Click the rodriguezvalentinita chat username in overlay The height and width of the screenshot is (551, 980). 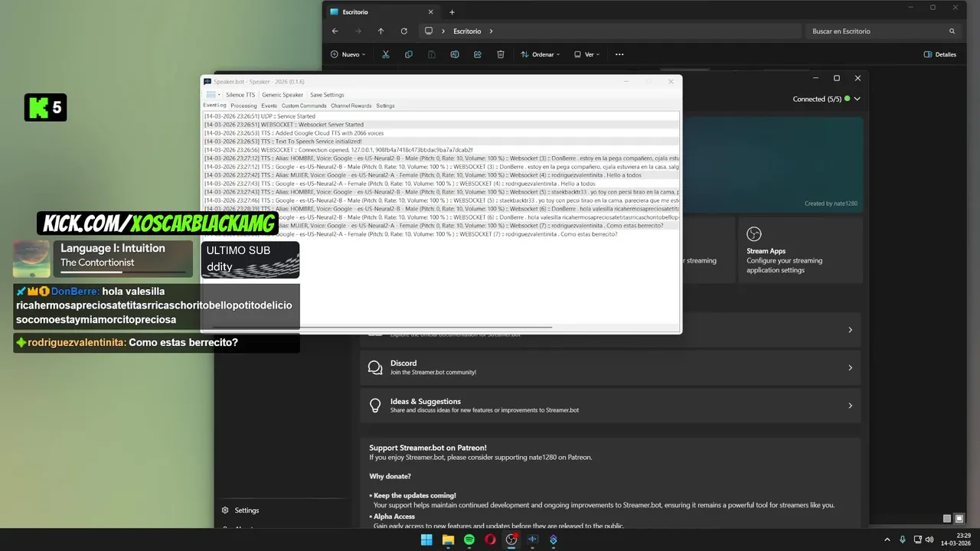pyautogui.click(x=77, y=343)
